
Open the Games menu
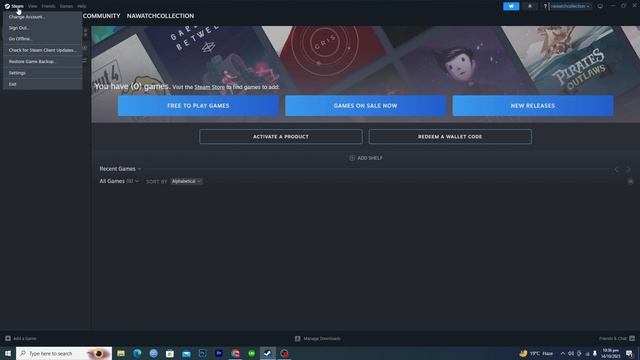pos(66,6)
